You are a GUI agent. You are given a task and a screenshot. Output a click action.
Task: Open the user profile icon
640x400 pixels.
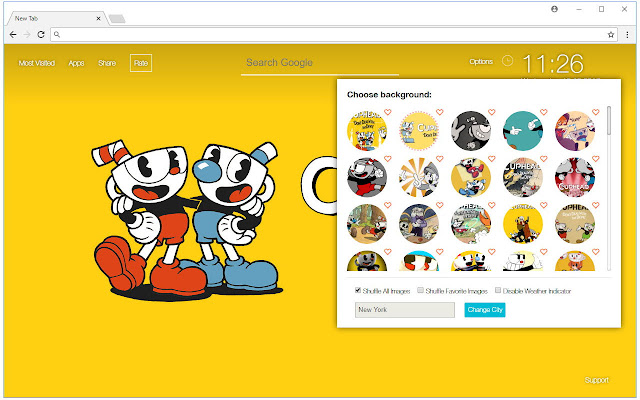click(x=554, y=9)
